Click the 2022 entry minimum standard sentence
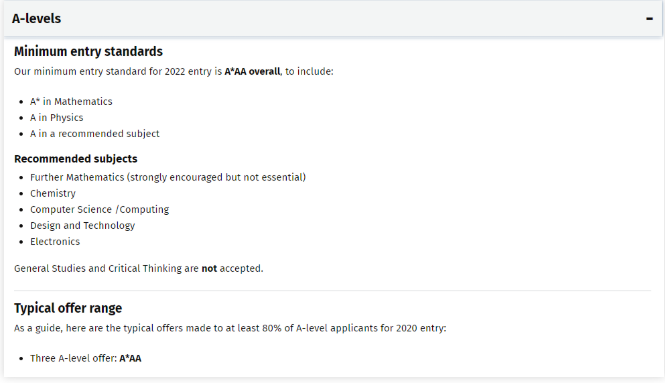The image size is (665, 383). pyautogui.click(x=173, y=71)
